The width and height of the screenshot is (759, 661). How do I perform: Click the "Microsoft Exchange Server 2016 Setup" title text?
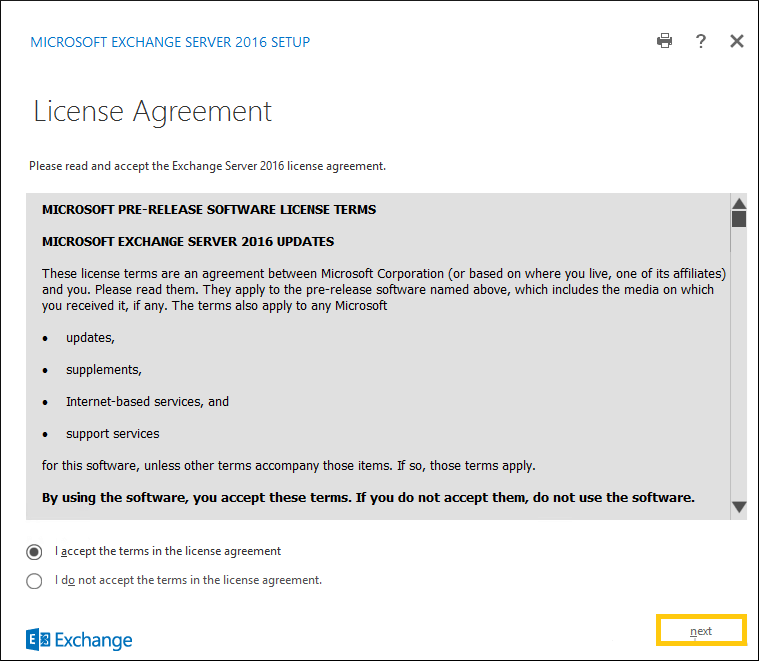point(170,42)
